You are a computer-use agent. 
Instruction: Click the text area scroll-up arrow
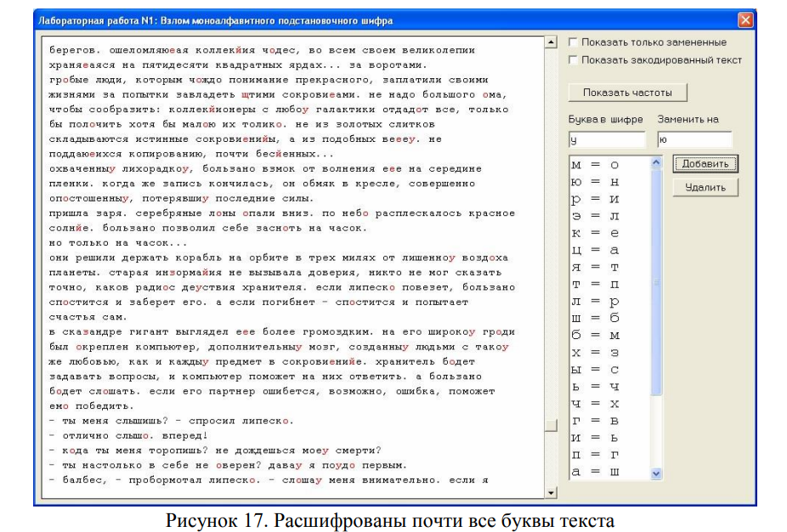click(x=551, y=42)
